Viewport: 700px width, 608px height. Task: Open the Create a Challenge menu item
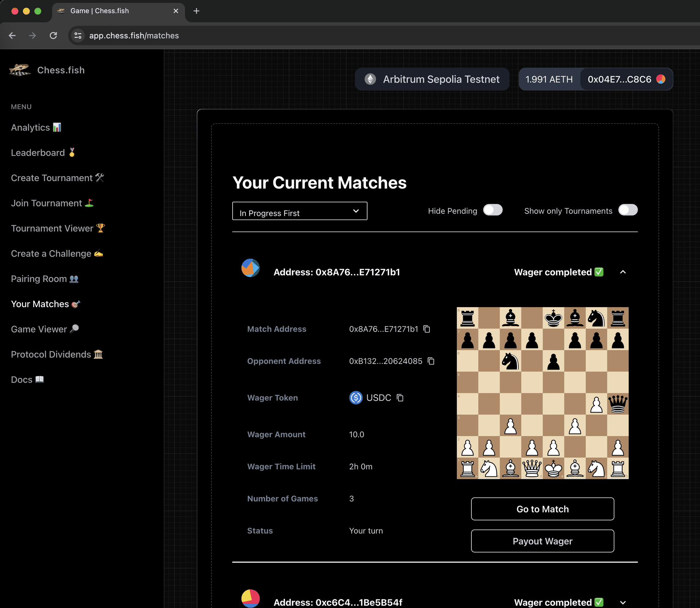coord(58,253)
